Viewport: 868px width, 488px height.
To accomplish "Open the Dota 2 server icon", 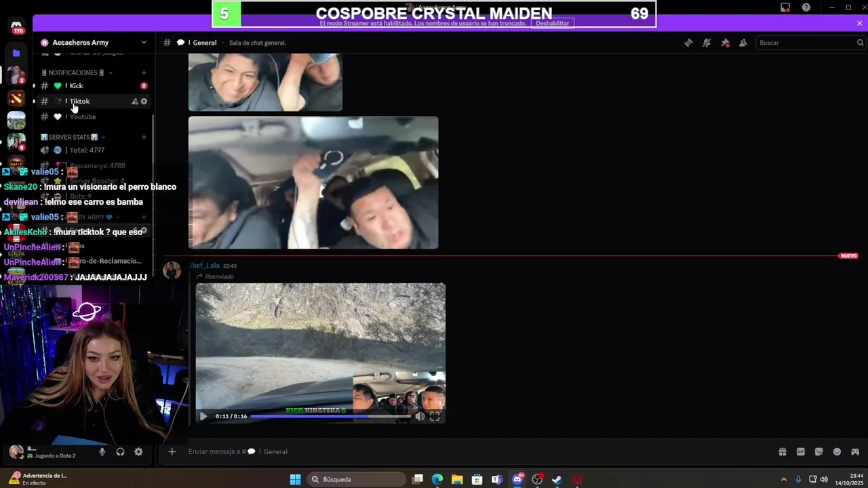I will 16,98.
